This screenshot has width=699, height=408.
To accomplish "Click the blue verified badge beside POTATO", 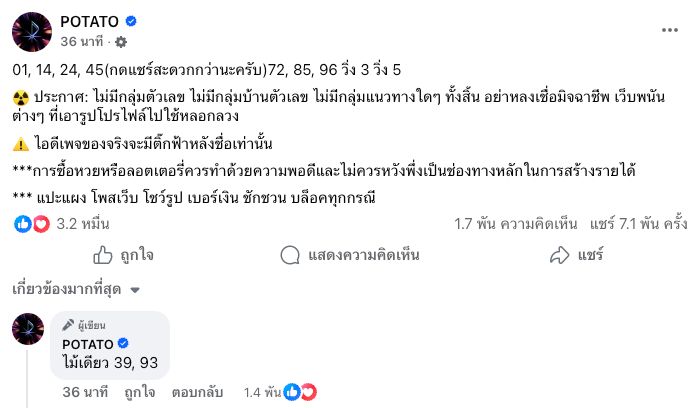I will pos(131,21).
